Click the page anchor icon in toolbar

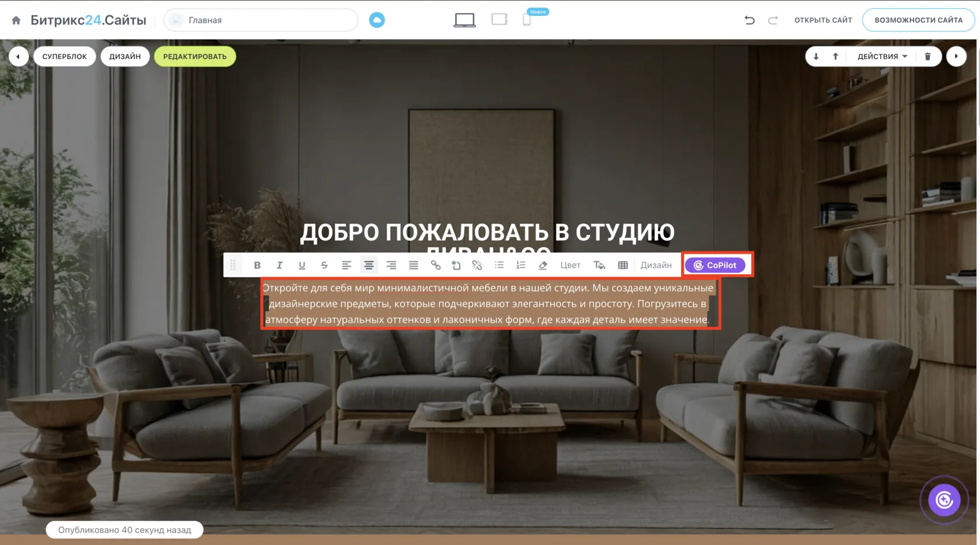tap(456, 265)
